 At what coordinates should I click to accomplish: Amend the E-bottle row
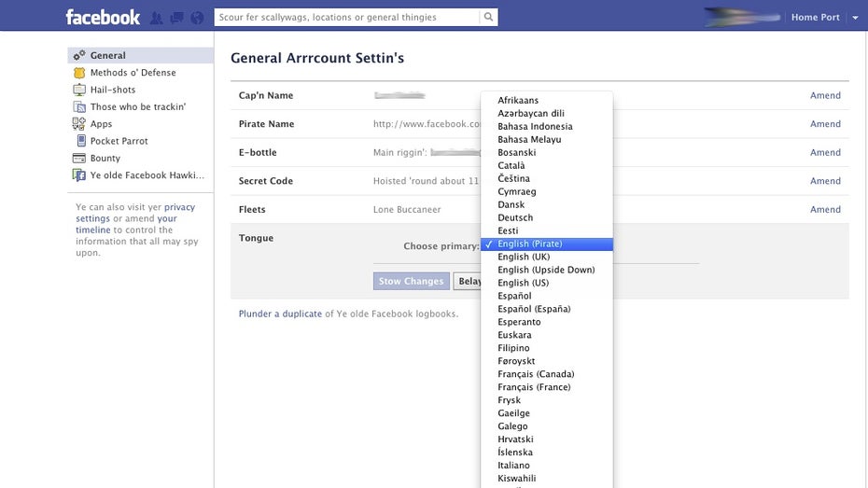825,152
